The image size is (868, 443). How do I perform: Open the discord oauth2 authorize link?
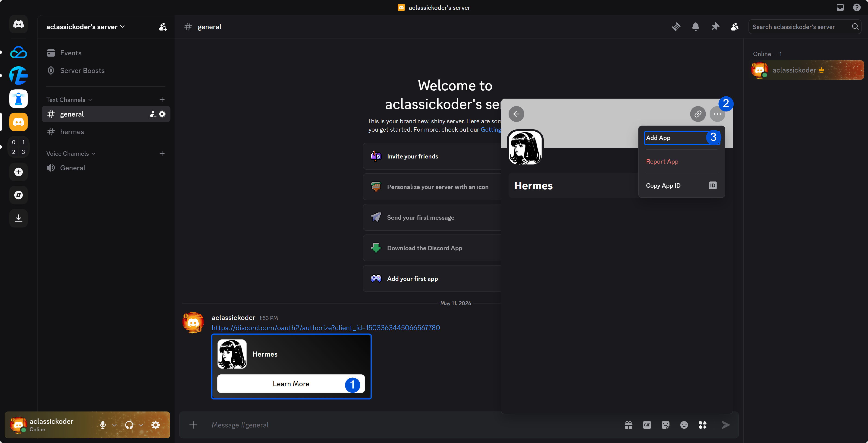tap(326, 328)
